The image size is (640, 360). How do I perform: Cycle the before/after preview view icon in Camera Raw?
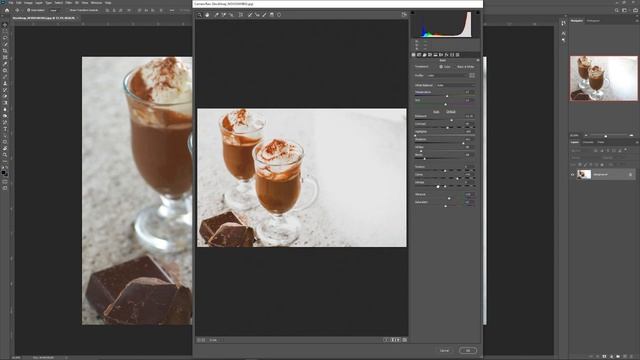(x=386, y=340)
